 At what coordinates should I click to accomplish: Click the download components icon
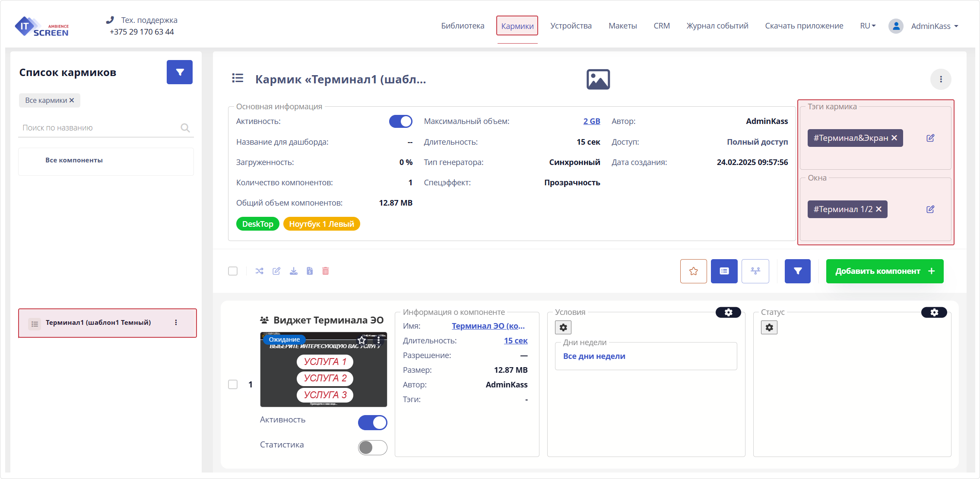[294, 271]
